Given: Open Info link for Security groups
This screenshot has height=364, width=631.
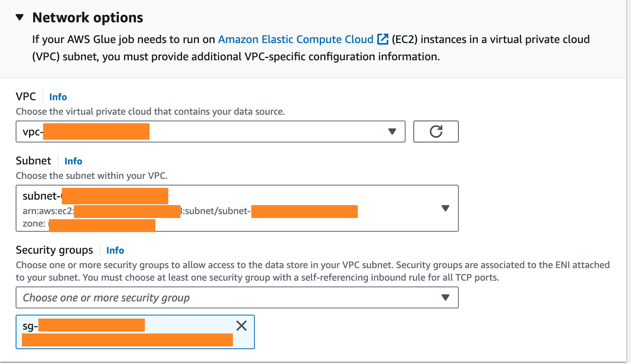Looking at the screenshot, I should click(115, 250).
